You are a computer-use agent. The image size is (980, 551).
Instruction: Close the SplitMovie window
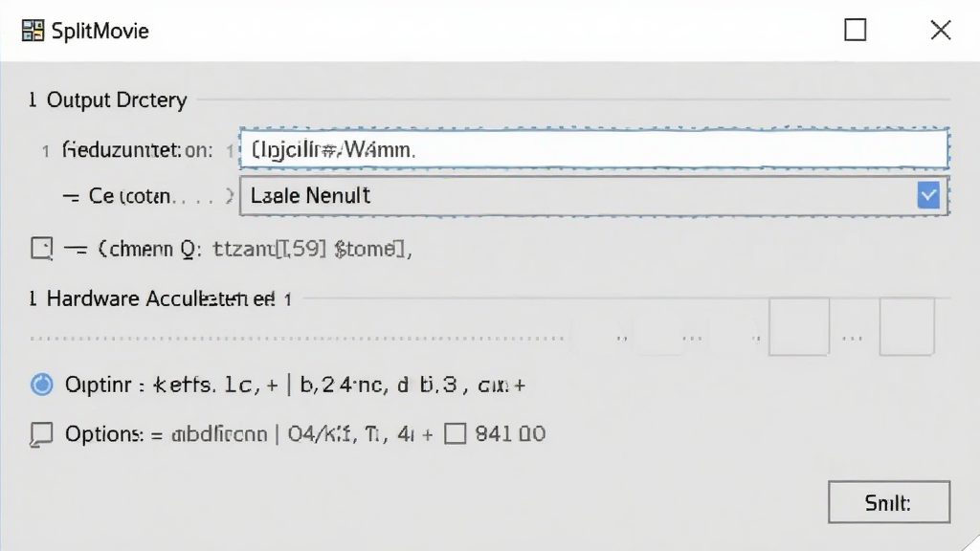click(940, 30)
